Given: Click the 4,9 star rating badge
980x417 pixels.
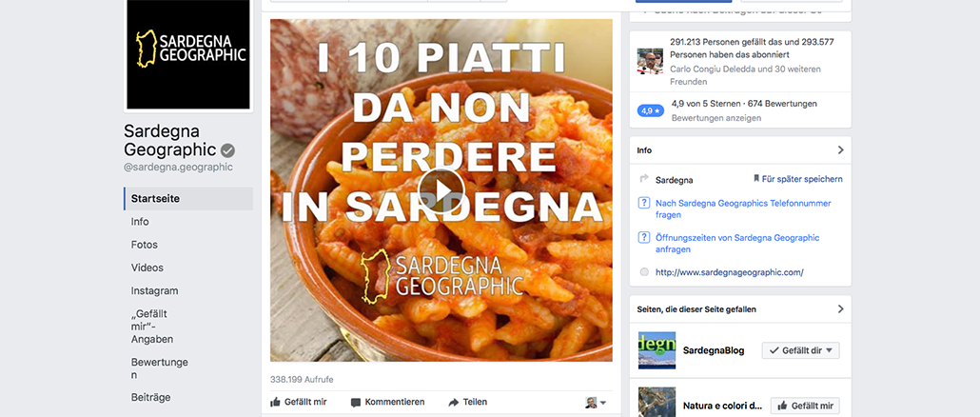Looking at the screenshot, I should coord(651,110).
